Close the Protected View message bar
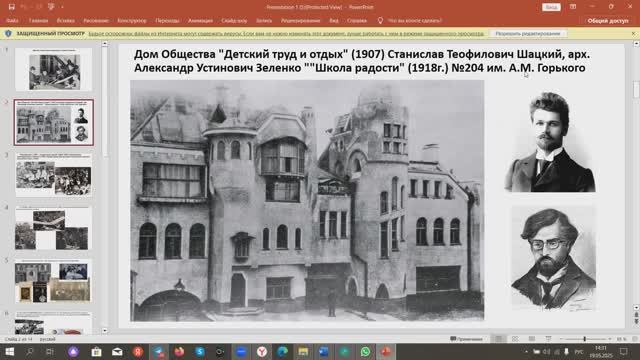 (x=633, y=33)
